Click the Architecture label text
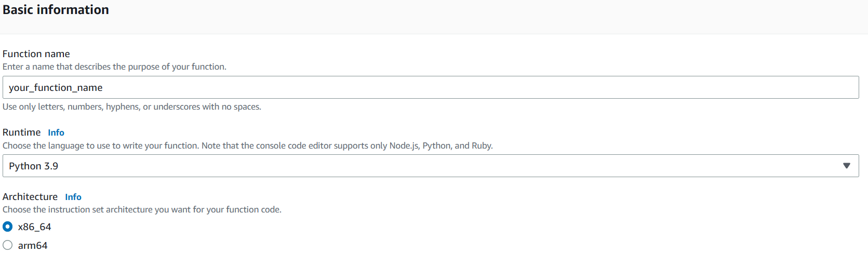This screenshot has height=253, width=868. (x=30, y=197)
